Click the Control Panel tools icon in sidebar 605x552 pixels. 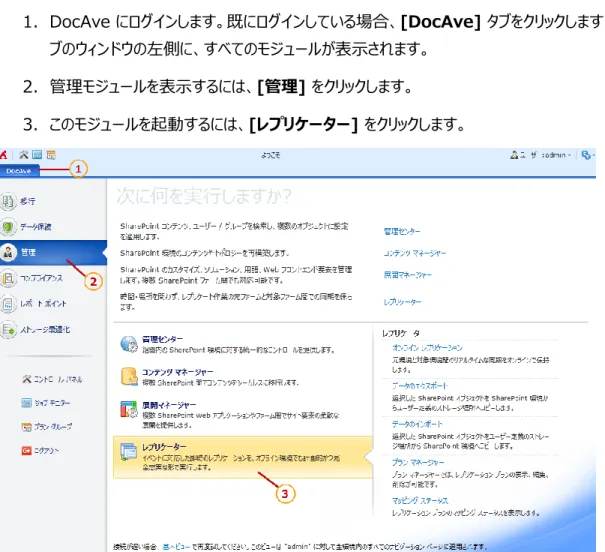26,379
